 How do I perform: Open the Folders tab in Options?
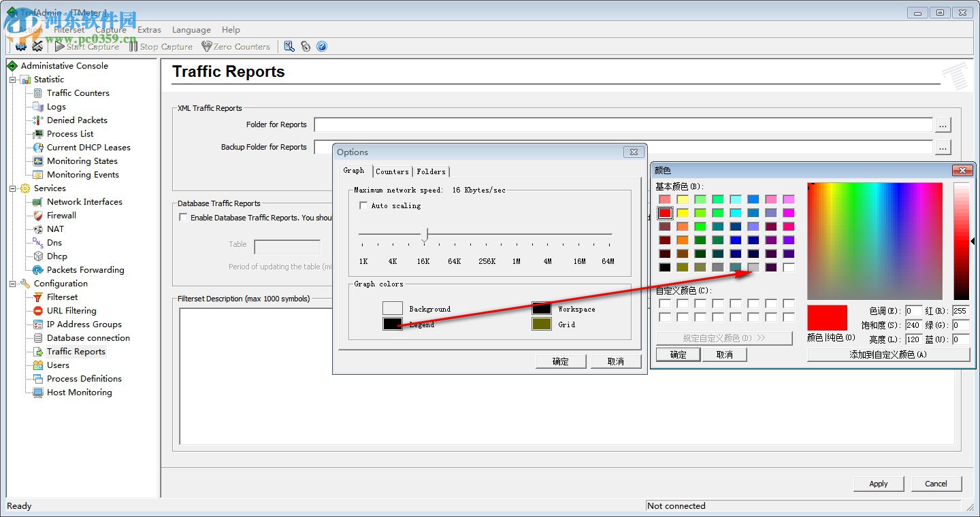pyautogui.click(x=431, y=171)
